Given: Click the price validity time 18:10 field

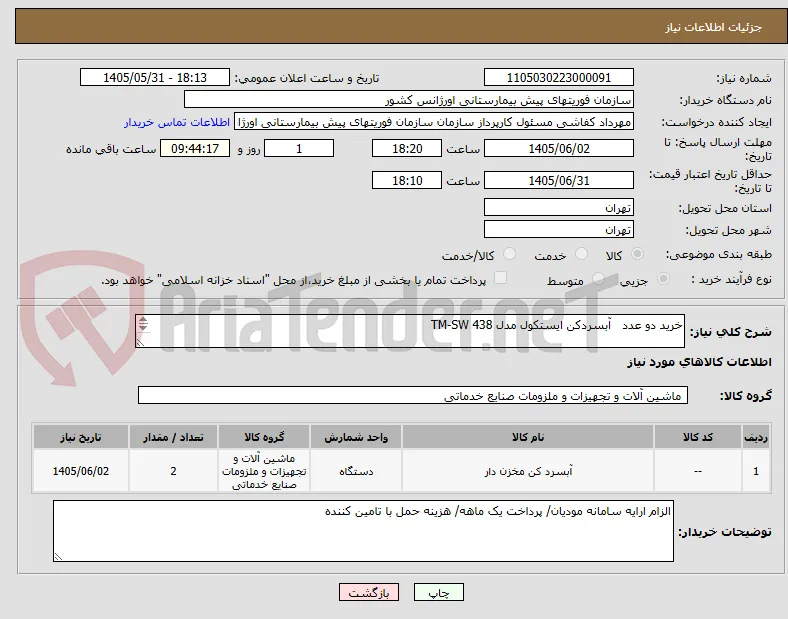Looking at the screenshot, I should click(407, 180).
